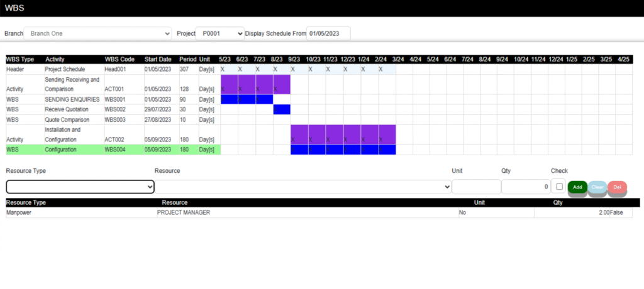Click the Receive Quotation row
The height and width of the screenshot is (289, 644).
tap(69, 109)
